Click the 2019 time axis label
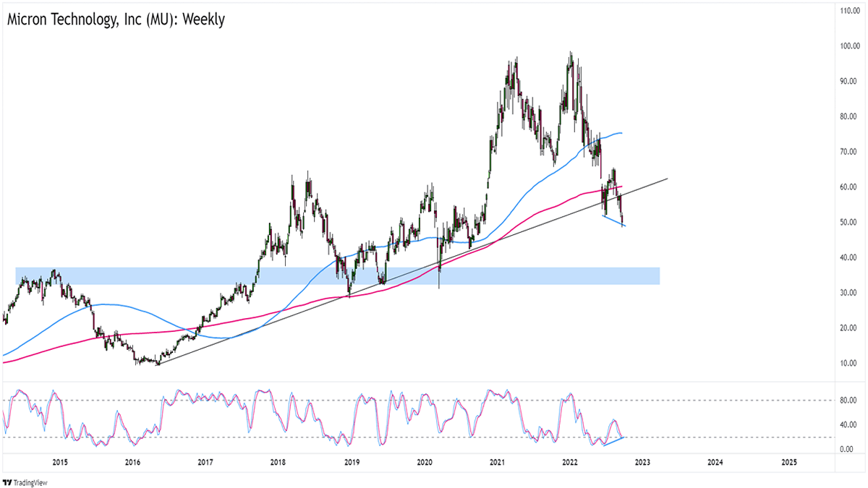This screenshot has height=488, width=868. (x=351, y=462)
